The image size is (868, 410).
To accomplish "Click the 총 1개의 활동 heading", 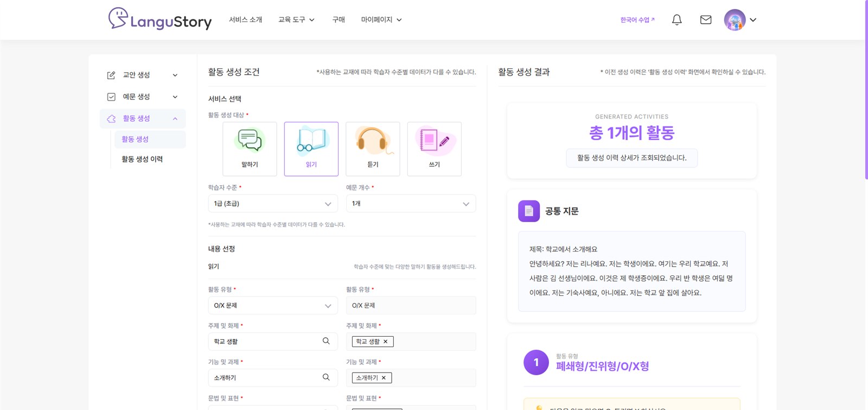I will point(632,133).
